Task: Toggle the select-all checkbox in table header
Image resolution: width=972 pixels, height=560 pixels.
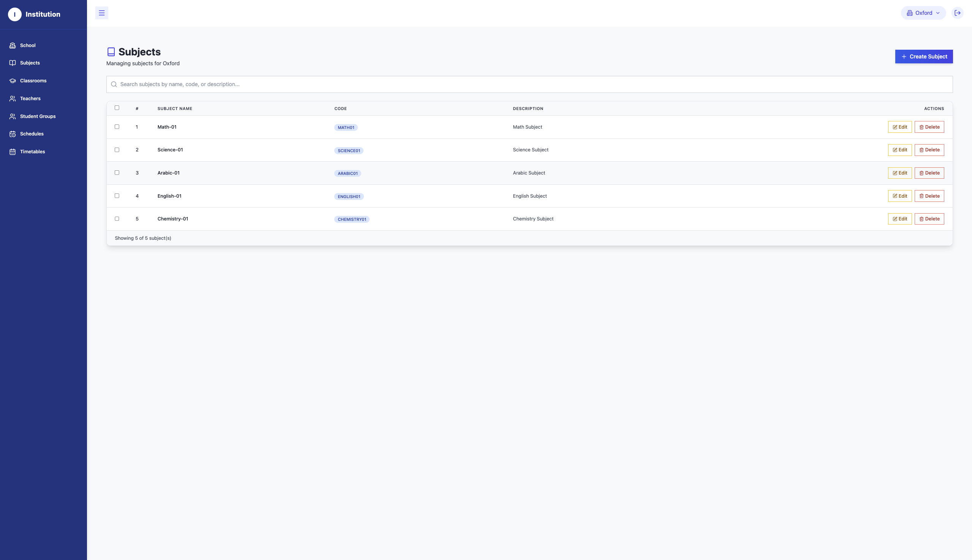Action: coord(117,108)
